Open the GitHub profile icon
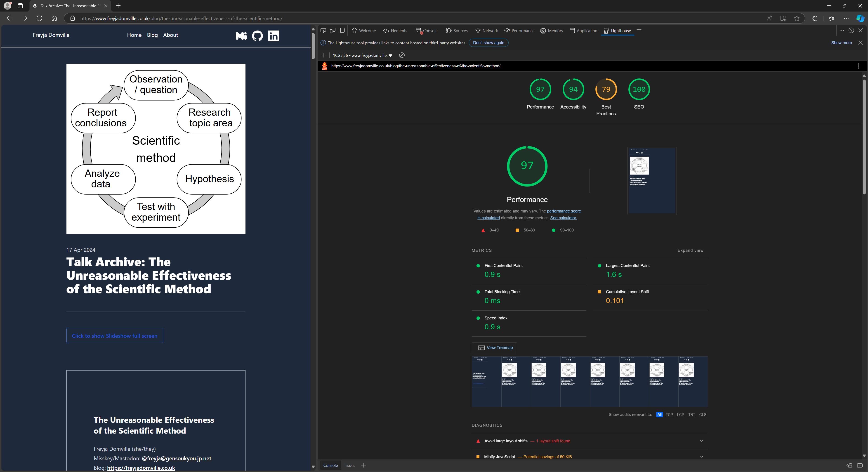The width and height of the screenshot is (868, 472). 257,36
